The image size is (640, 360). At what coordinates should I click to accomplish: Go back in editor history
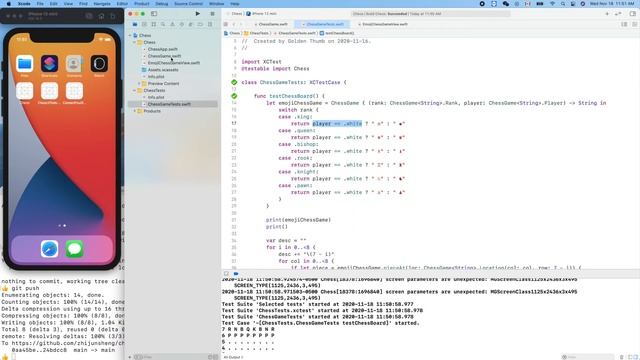click(234, 24)
